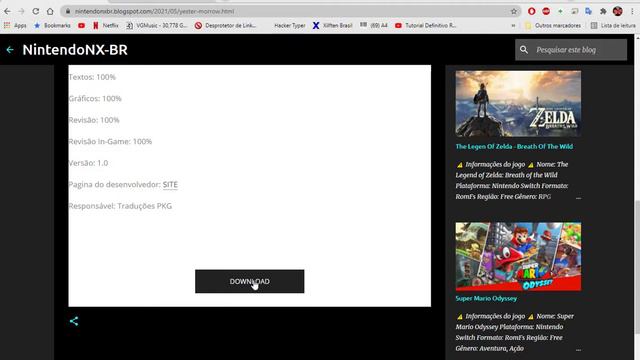
Task: Open the Super Mario Odyssey thumbnail
Action: pos(518,256)
